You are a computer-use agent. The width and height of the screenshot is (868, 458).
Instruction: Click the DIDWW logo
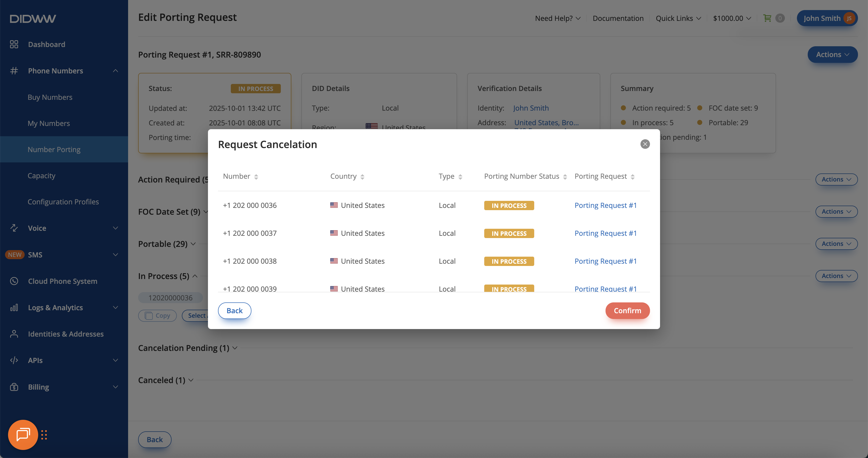tap(33, 19)
